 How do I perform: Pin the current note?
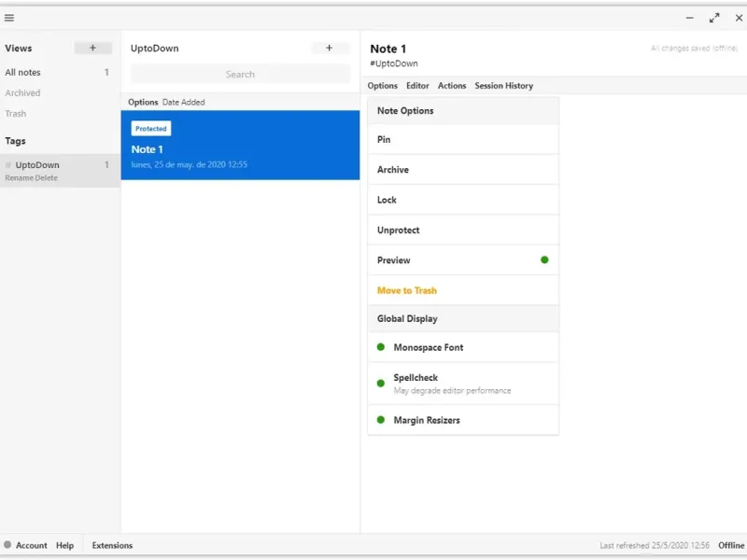463,139
